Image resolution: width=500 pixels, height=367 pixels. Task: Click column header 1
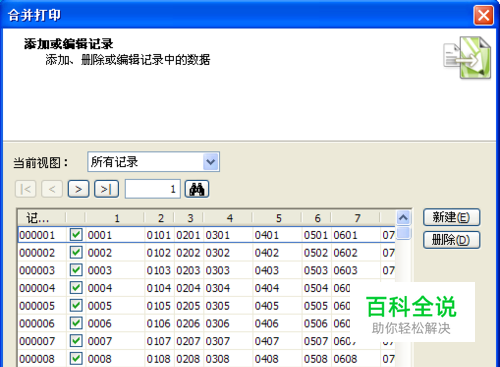[115, 218]
